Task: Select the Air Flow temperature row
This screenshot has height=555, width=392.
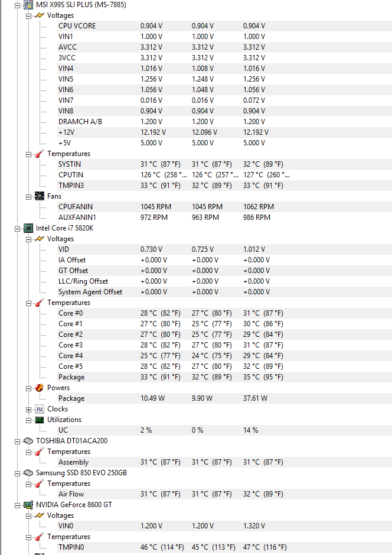Action: point(224,494)
